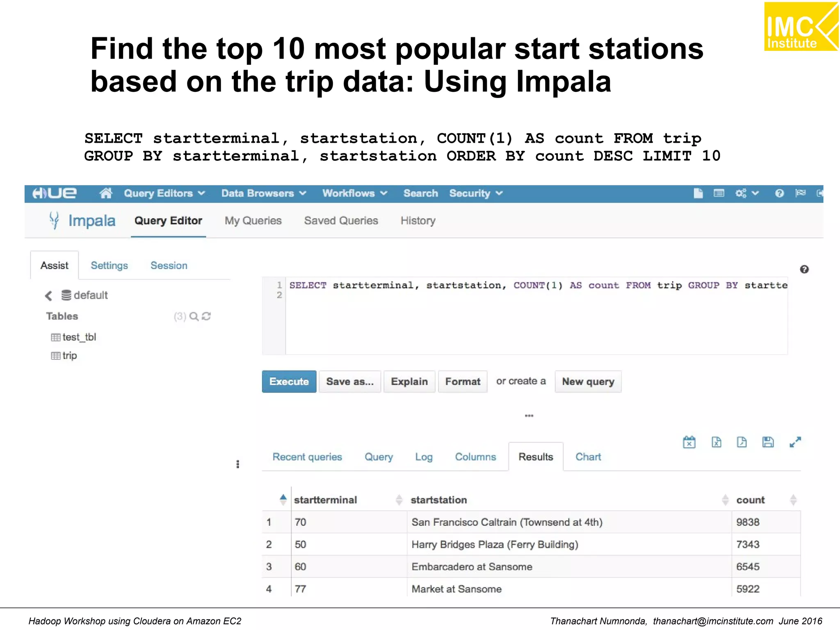
Task: Open the Columns tab
Action: point(475,457)
